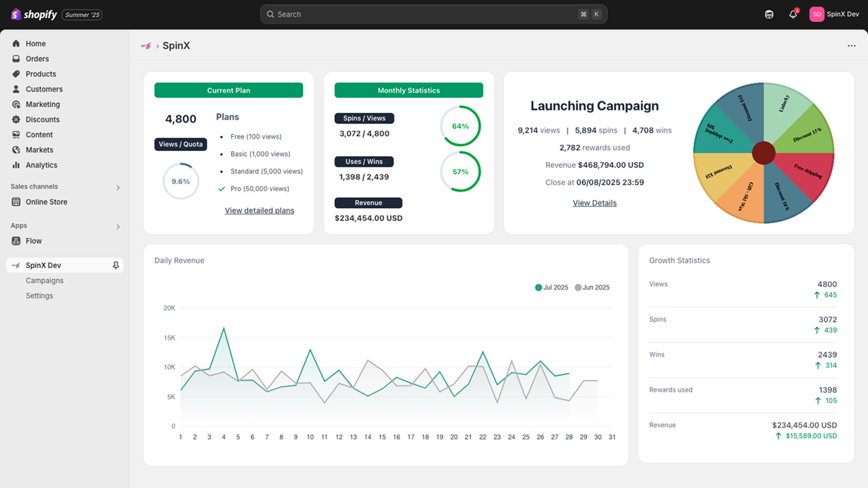The height and width of the screenshot is (488, 868).
Task: Click the Revenue badge in Monthly Statistics
Action: pos(368,203)
